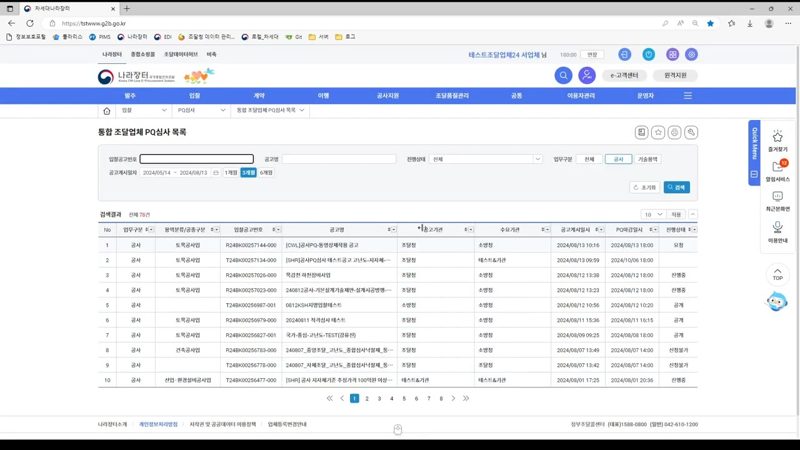Open the site search magnifier icon

(x=563, y=76)
